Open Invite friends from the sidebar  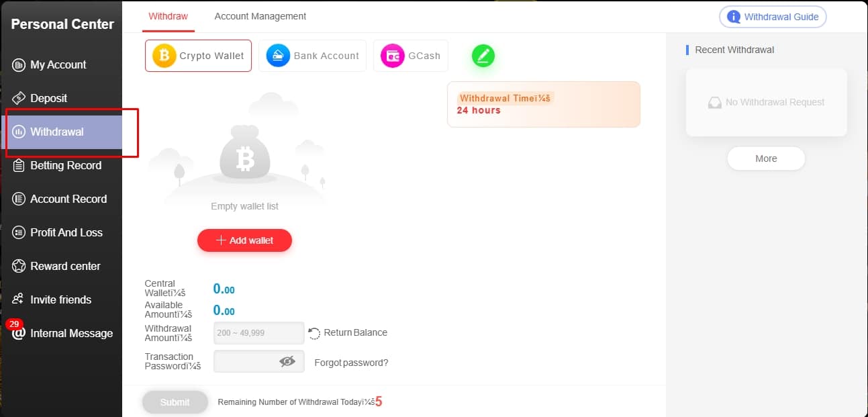click(61, 299)
